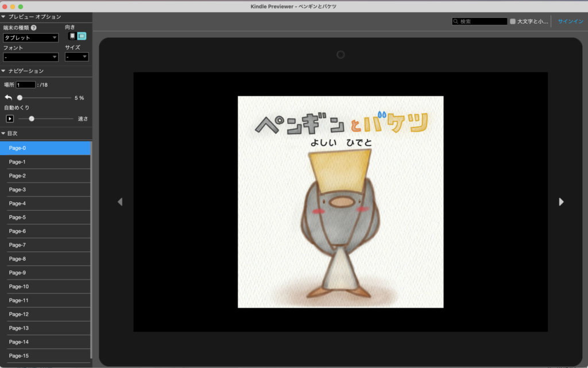Image resolution: width=588 pixels, height=368 pixels.
Task: Close the Kindle Previewer window
Action: click(x=5, y=7)
